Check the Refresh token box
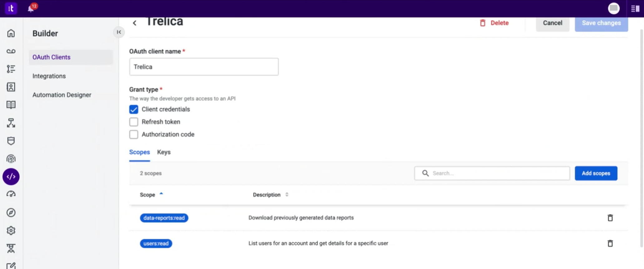644x269 pixels. point(134,122)
